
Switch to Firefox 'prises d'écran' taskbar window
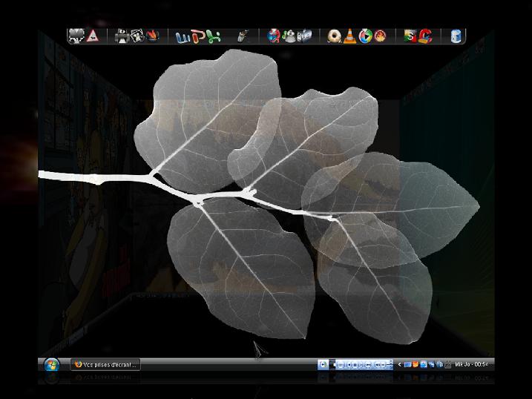[x=105, y=365]
